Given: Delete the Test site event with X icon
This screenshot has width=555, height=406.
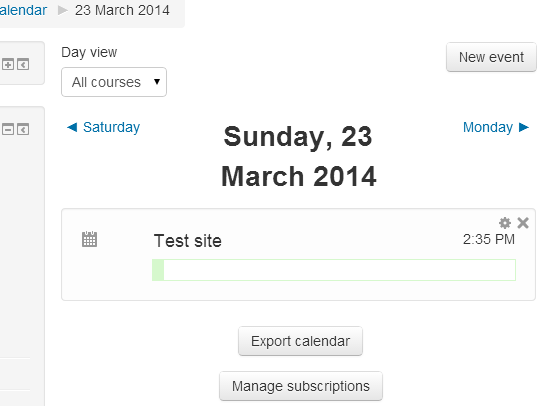Looking at the screenshot, I should [x=523, y=223].
